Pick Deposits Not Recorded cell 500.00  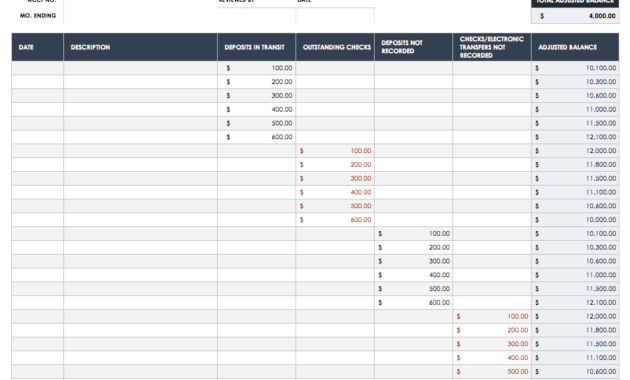(x=413, y=288)
